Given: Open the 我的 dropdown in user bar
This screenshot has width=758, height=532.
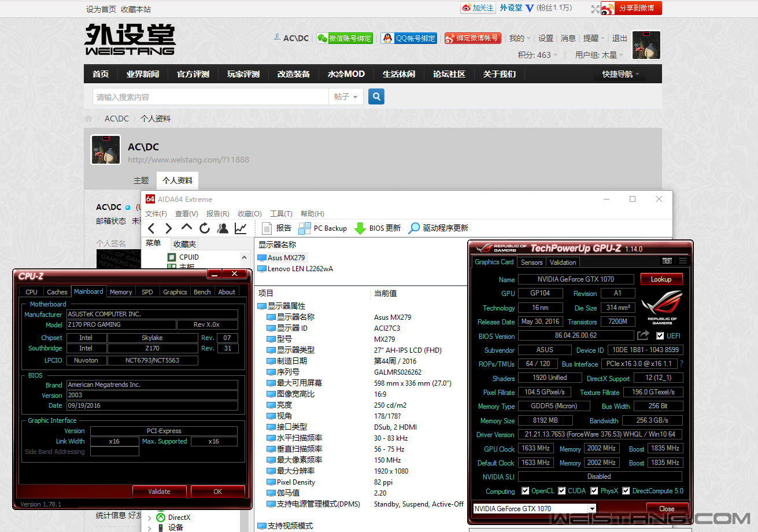Looking at the screenshot, I should (x=520, y=38).
